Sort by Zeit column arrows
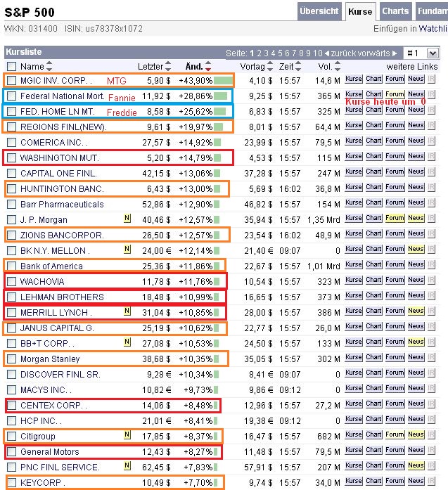This screenshot has height=490, width=448. (298, 66)
